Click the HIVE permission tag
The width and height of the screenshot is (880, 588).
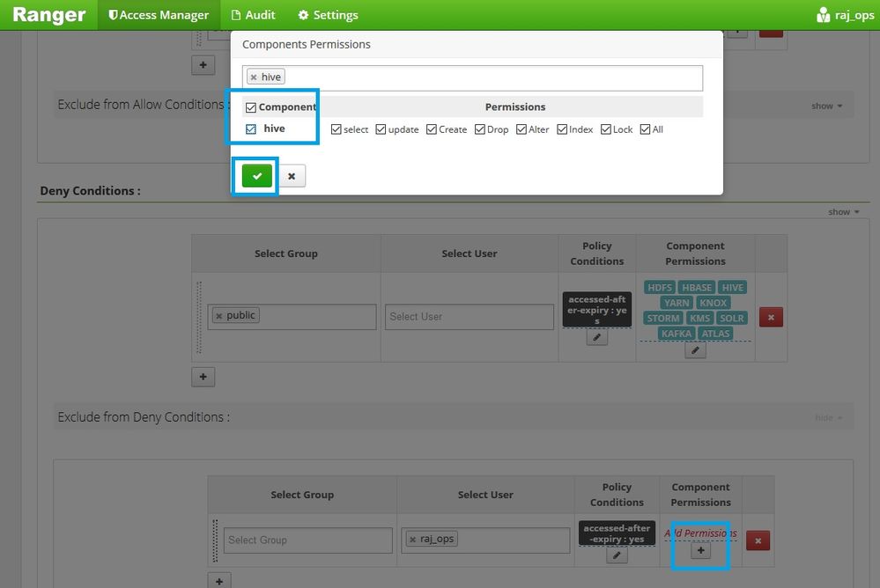(x=732, y=287)
